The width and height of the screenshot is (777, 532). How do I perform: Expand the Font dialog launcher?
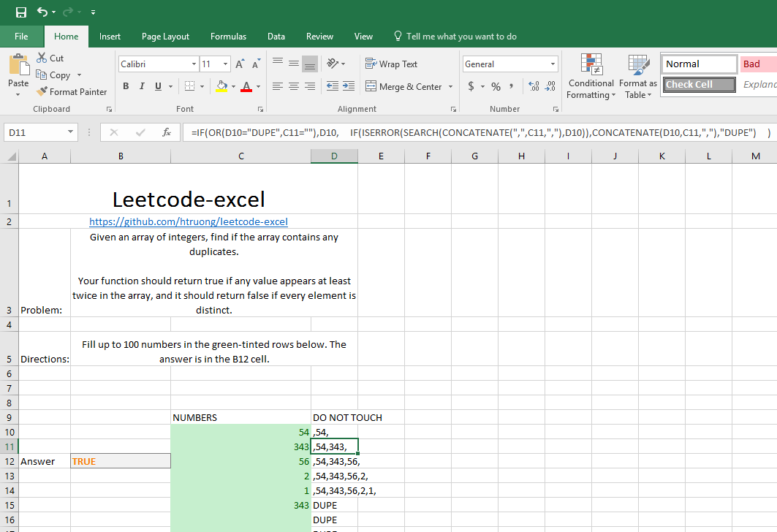tap(260, 109)
